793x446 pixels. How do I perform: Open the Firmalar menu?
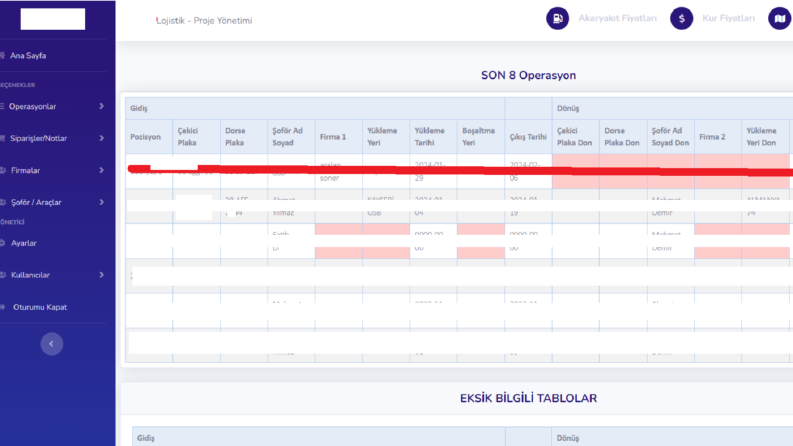pos(25,170)
